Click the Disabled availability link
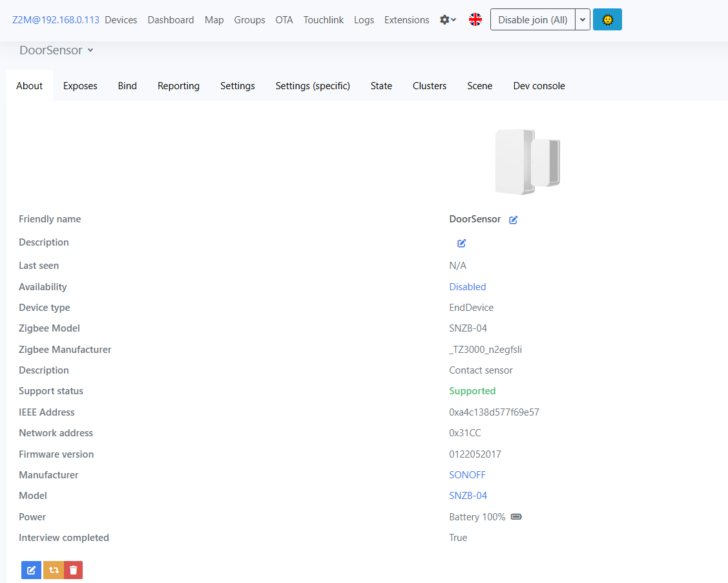 (468, 286)
